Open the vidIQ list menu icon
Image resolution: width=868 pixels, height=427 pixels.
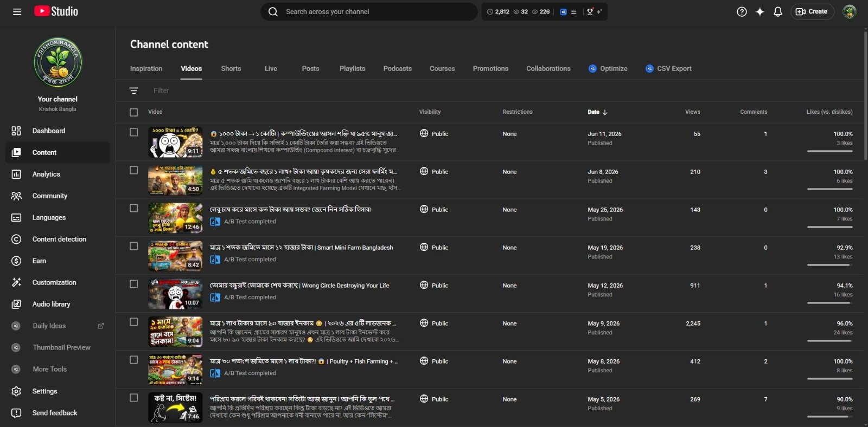point(573,11)
